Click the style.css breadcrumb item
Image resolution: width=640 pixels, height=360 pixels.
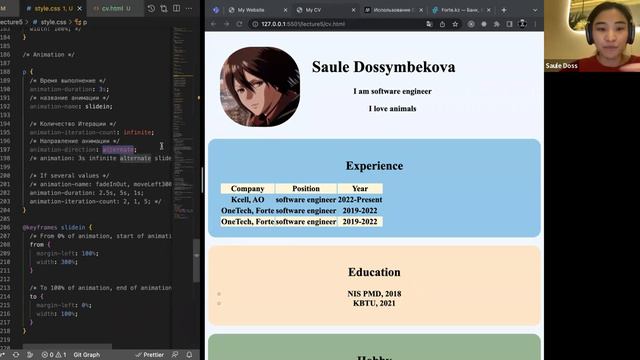49,22
